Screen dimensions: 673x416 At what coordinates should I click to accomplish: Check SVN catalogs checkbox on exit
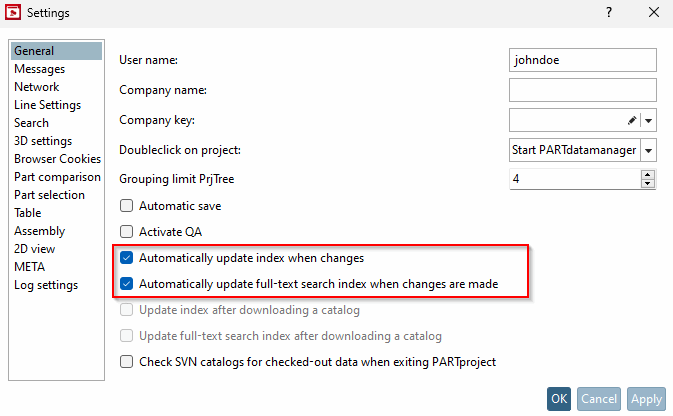tap(127, 362)
